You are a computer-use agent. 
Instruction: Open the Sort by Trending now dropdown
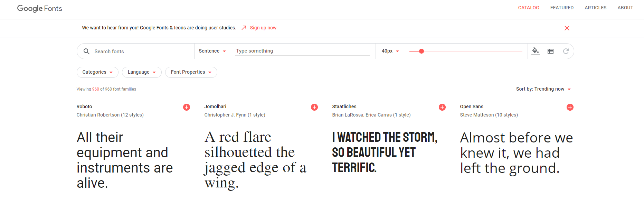coord(543,89)
